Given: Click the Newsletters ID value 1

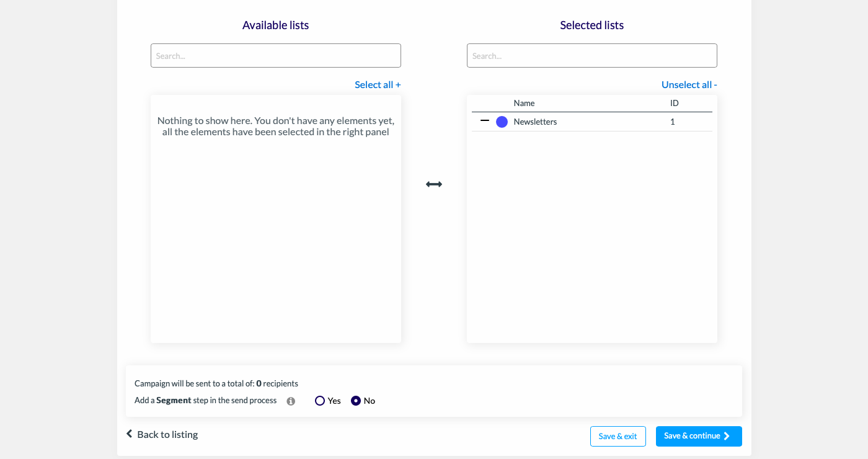Looking at the screenshot, I should [x=673, y=122].
